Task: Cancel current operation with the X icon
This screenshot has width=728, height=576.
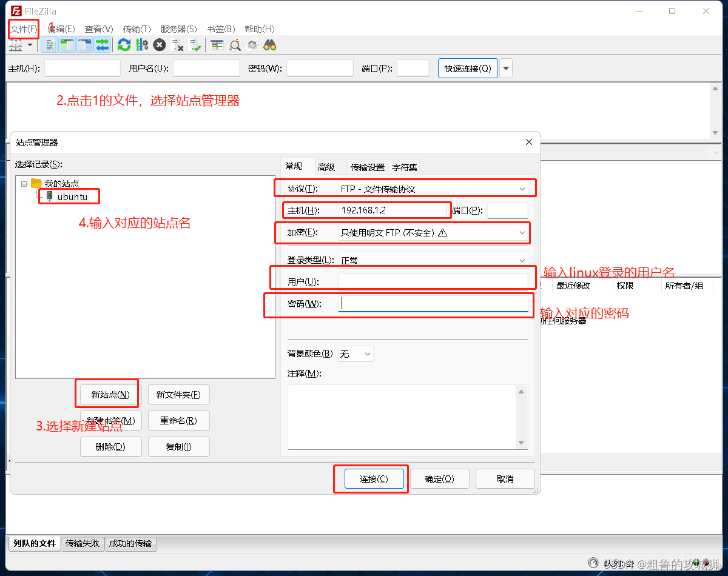Action: [x=159, y=44]
